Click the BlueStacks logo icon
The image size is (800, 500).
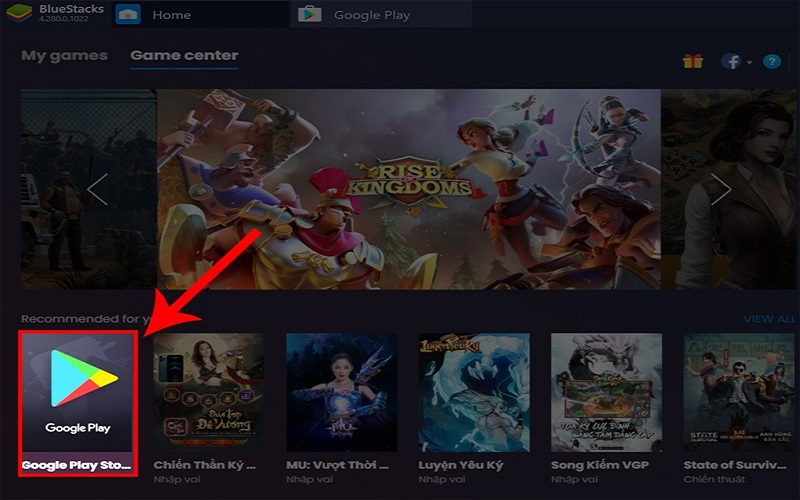19,13
